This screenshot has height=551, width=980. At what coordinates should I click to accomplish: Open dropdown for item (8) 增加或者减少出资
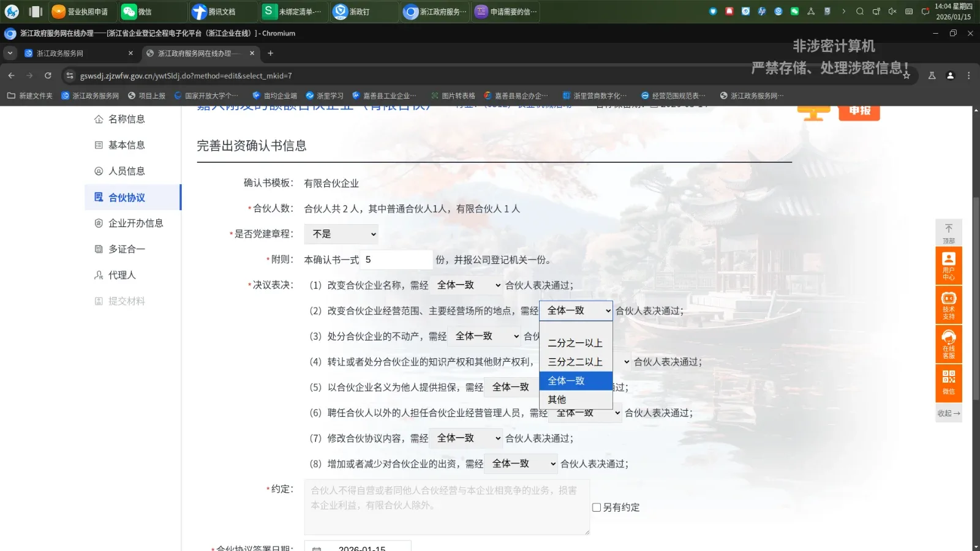pos(521,464)
